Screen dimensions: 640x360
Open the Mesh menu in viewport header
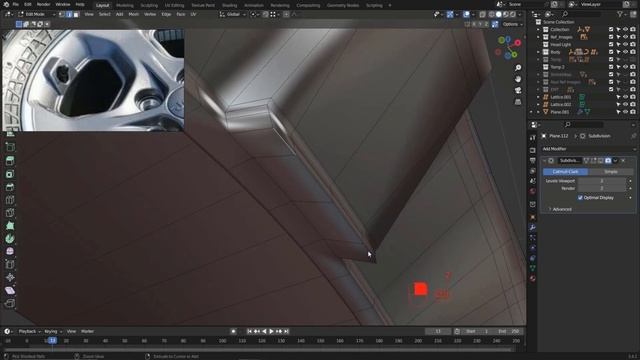tap(133, 14)
